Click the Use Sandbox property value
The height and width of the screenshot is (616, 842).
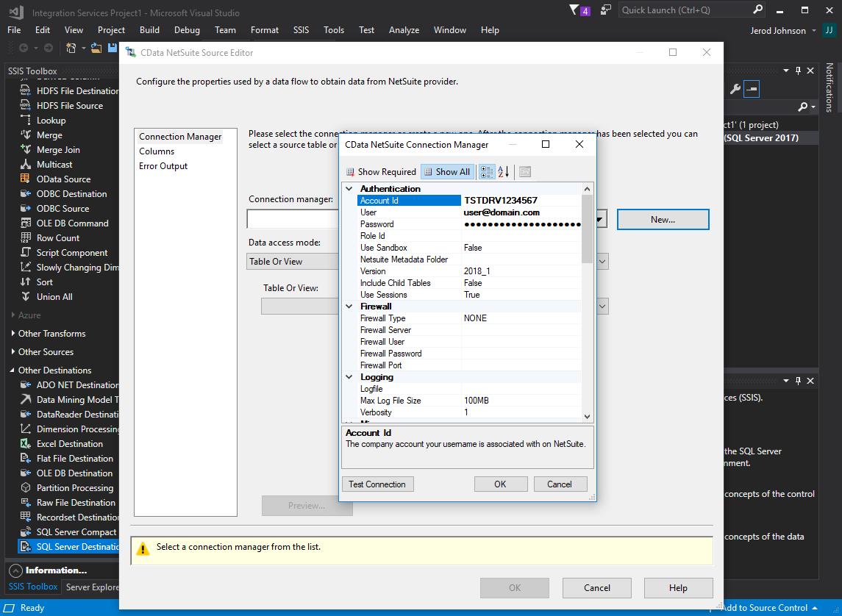point(521,248)
